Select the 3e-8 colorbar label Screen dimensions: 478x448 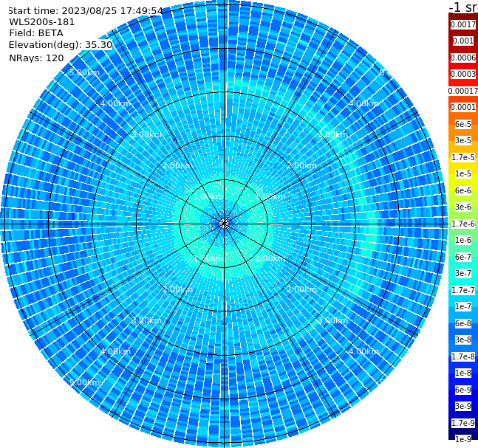(x=463, y=340)
